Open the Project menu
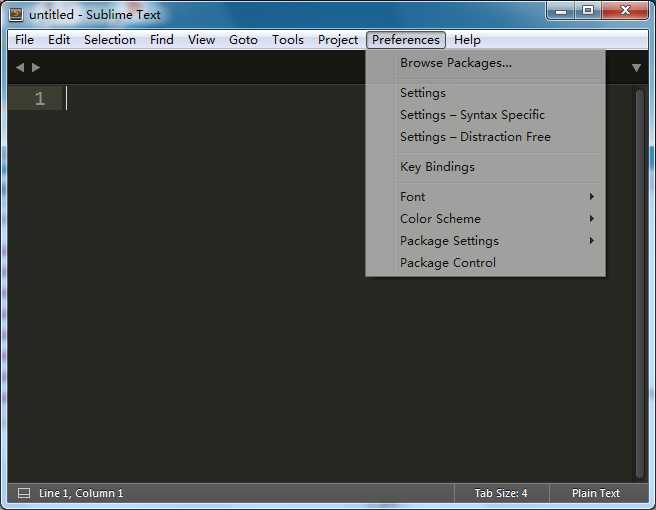This screenshot has height=510, width=656. tap(338, 40)
